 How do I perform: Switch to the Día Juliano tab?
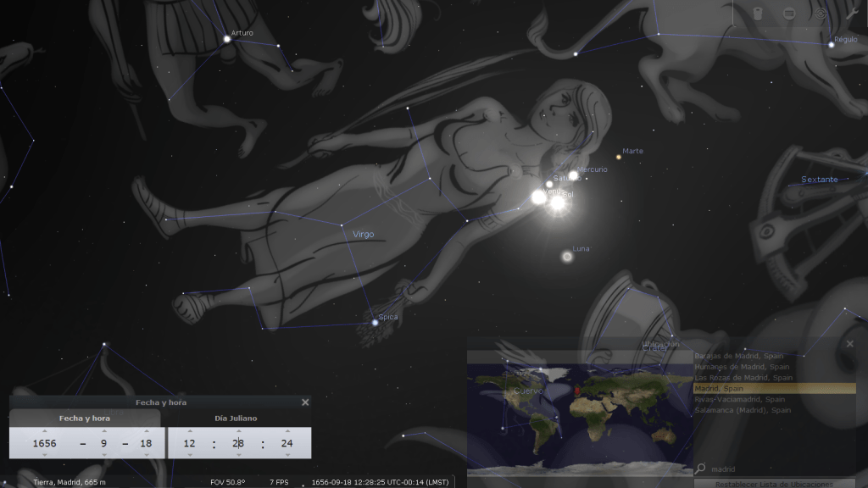[236, 418]
